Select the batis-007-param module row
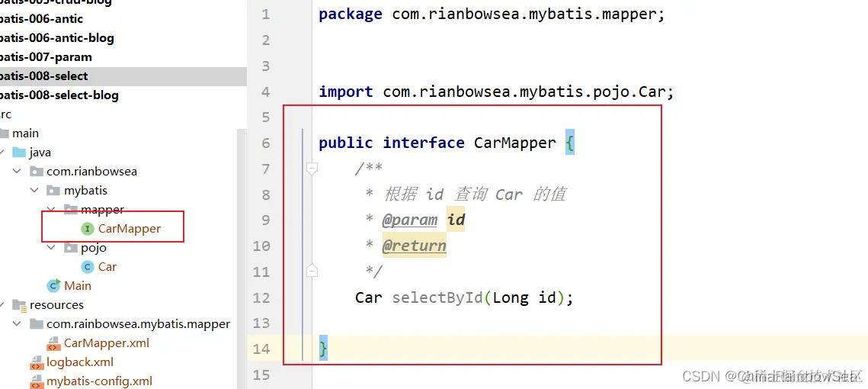 (x=123, y=57)
